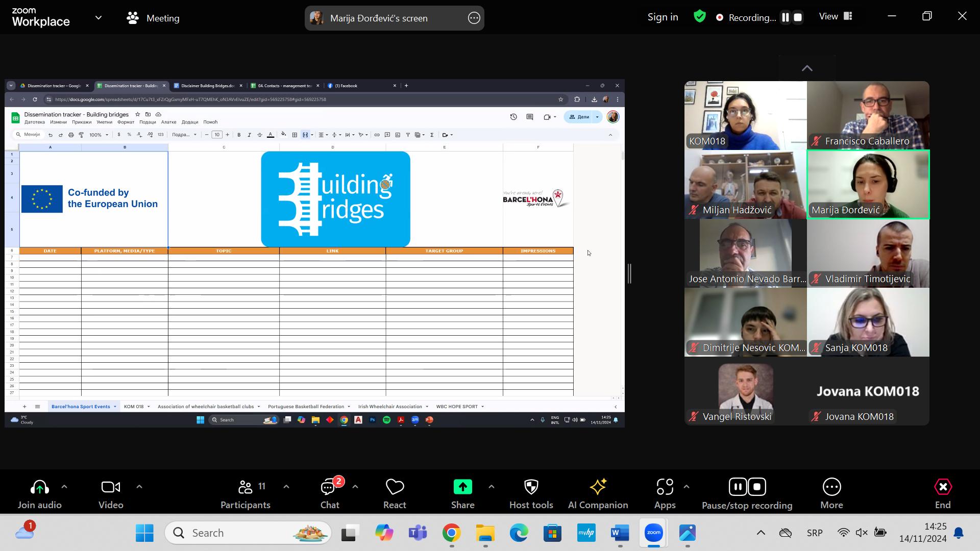The height and width of the screenshot is (551, 980).
Task: Switch to KOM 018 sheet tab
Action: click(x=137, y=407)
